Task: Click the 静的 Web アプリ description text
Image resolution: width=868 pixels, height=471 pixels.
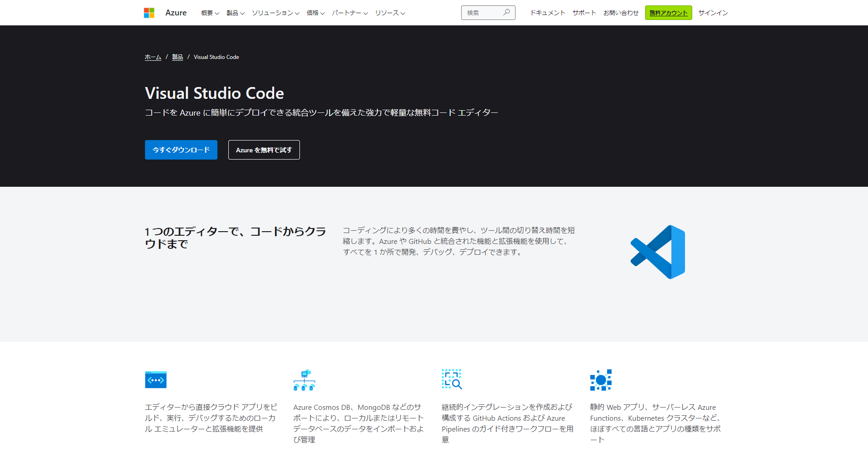Action: click(x=656, y=423)
